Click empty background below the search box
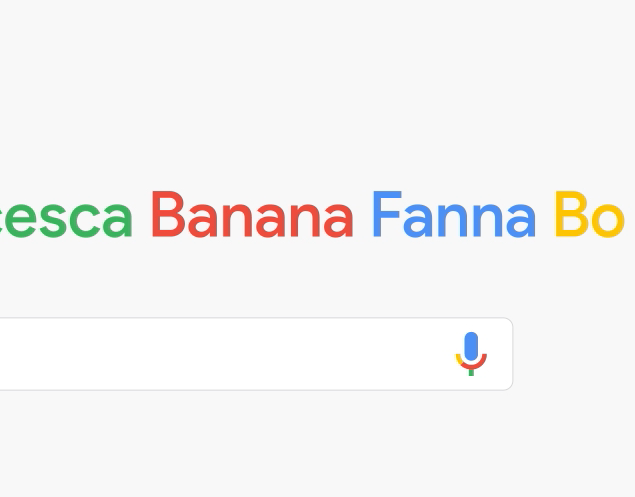Viewport: 635px width, 497px height. [x=317, y=445]
